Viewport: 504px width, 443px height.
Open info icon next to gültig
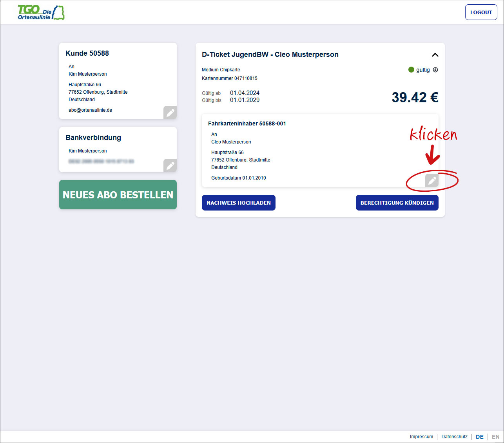(x=435, y=70)
